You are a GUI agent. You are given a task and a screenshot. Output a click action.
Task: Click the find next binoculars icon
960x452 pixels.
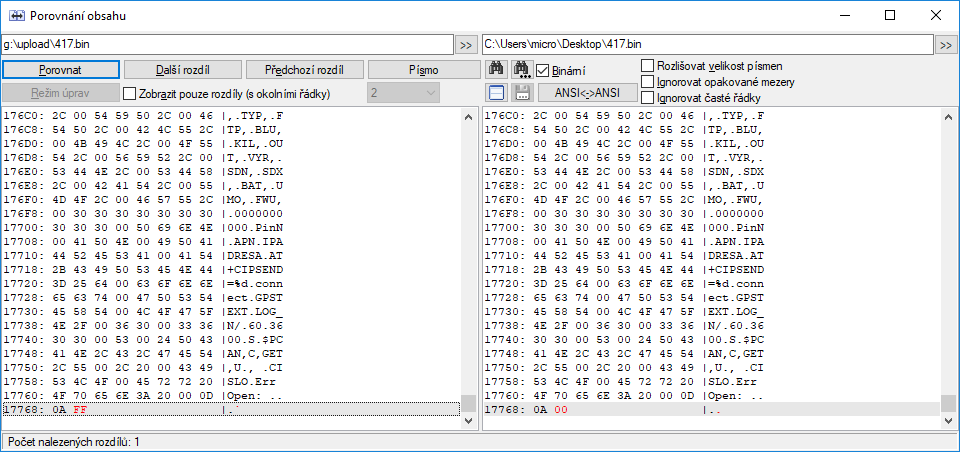point(521,70)
